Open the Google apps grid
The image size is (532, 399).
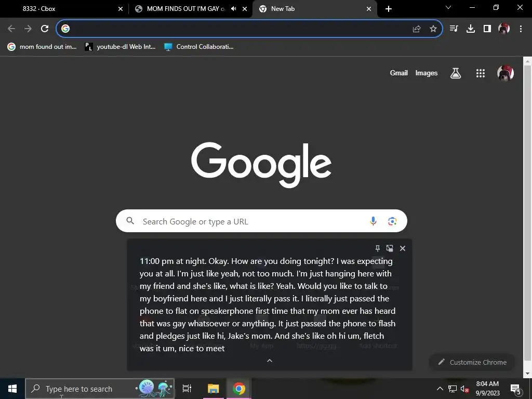[481, 73]
